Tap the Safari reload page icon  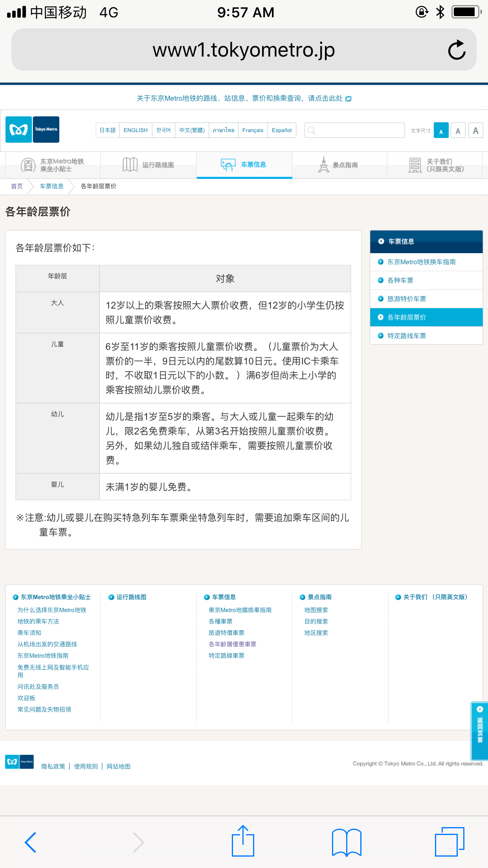point(457,50)
